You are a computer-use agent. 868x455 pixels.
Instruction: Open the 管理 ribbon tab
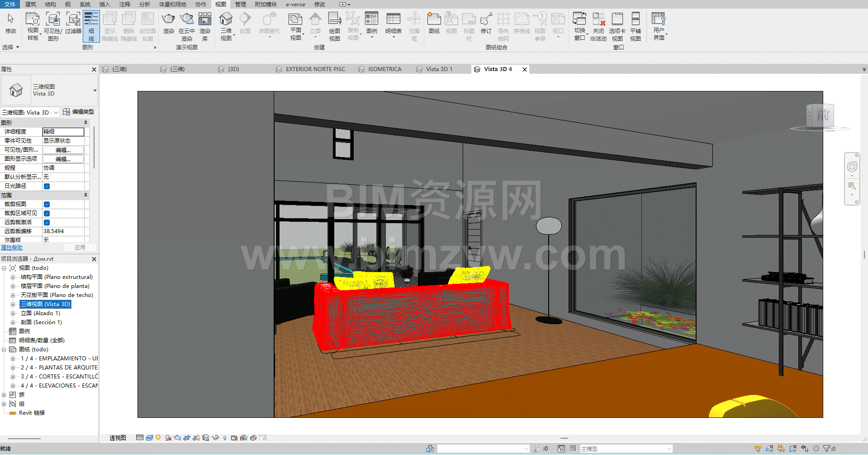pos(240,4)
